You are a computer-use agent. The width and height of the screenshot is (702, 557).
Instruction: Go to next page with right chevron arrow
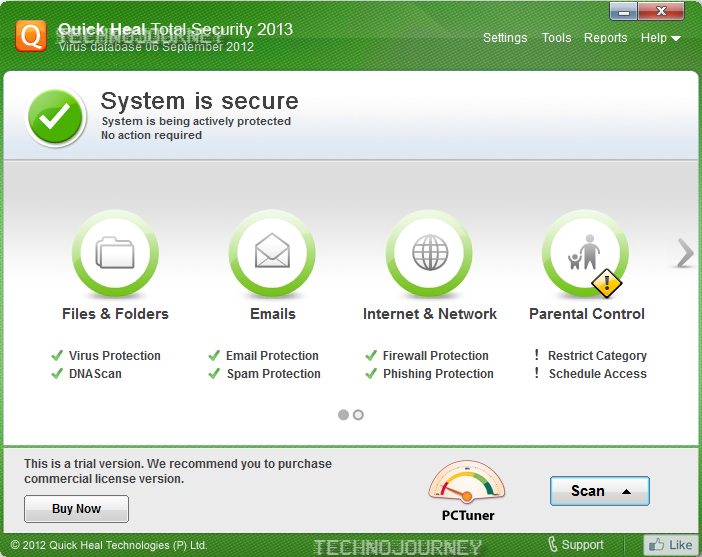685,253
